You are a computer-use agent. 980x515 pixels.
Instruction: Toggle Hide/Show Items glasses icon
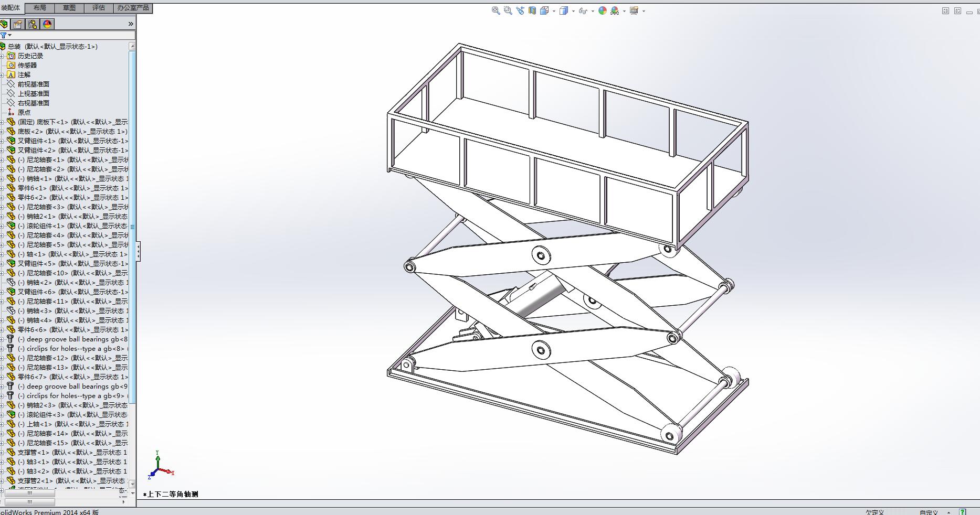(583, 10)
